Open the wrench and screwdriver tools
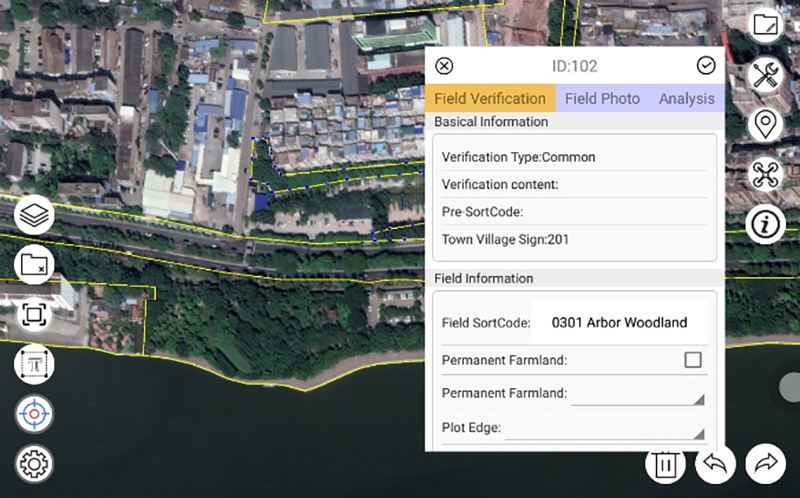 765,75
